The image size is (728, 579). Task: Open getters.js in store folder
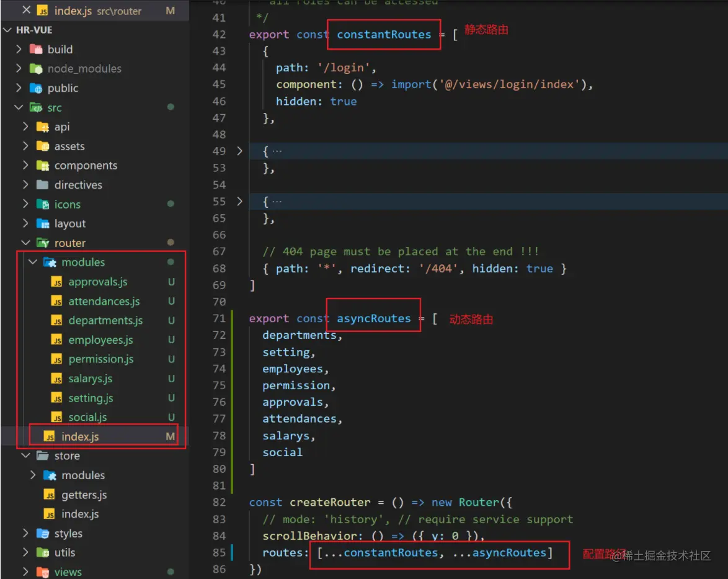(x=84, y=495)
